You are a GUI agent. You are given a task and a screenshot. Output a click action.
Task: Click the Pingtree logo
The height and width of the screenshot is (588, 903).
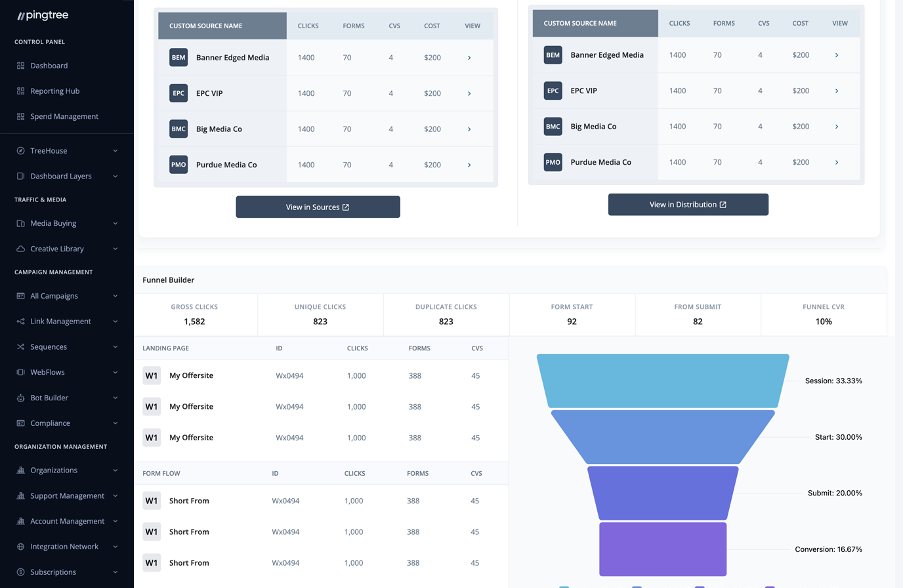tap(43, 15)
